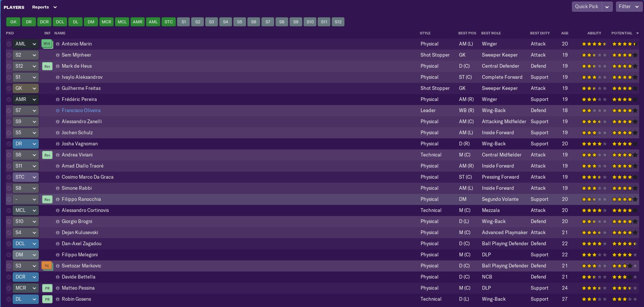The height and width of the screenshot is (307, 644).
Task: Select the S12 substitute tab
Action: (338, 22)
